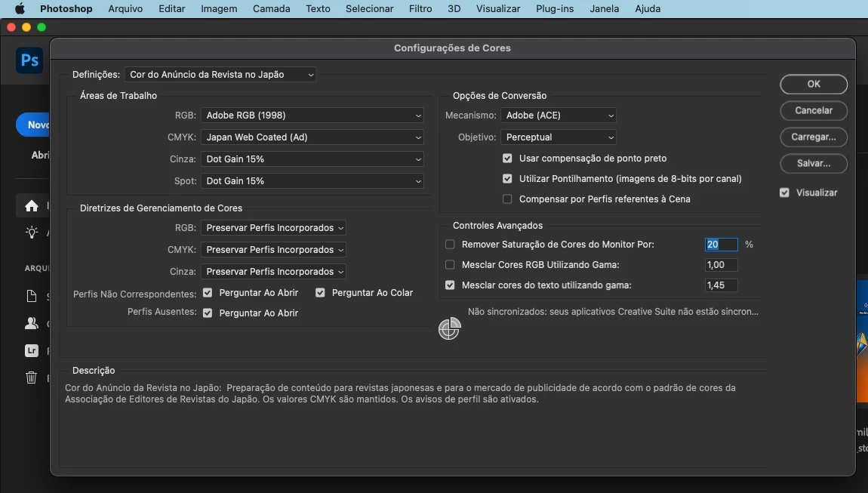Click the Cancelar button

pos(814,111)
